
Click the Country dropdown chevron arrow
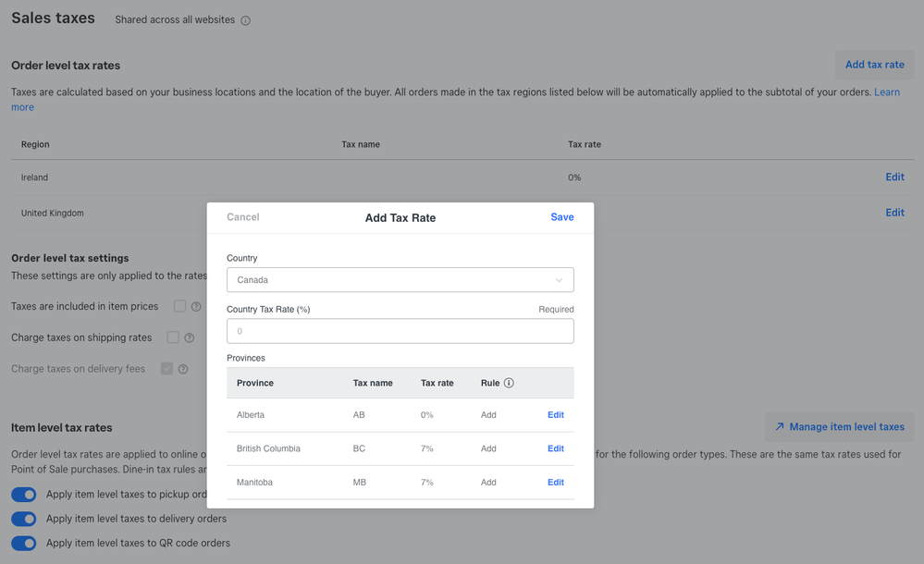click(x=559, y=280)
